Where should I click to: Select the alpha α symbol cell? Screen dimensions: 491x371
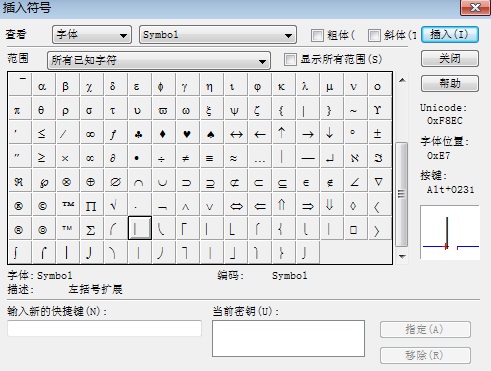[x=44, y=84]
